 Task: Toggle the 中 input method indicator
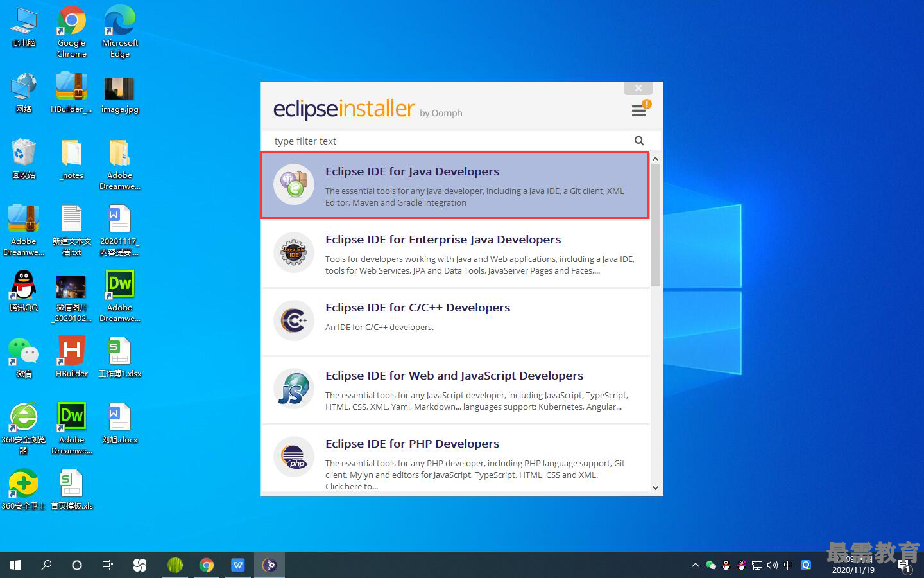[788, 565]
